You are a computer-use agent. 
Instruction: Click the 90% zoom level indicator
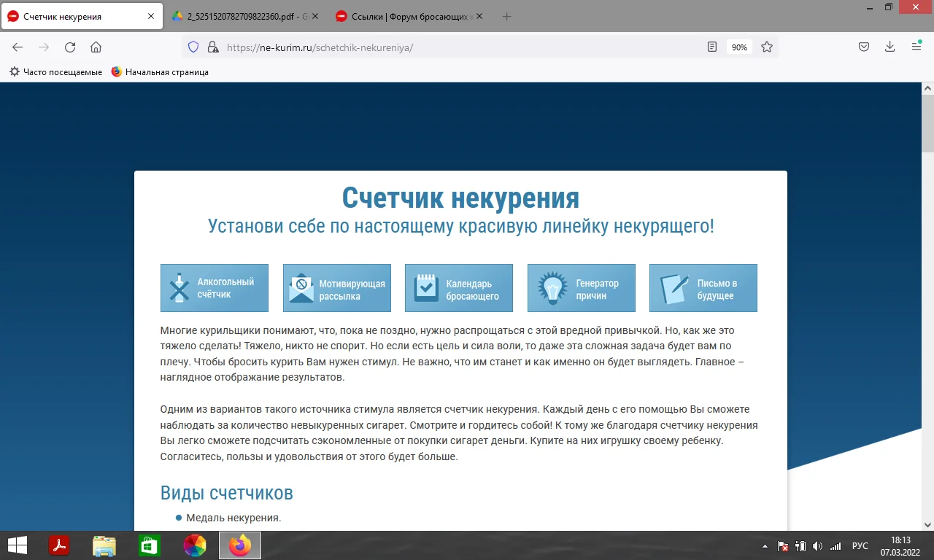[739, 46]
